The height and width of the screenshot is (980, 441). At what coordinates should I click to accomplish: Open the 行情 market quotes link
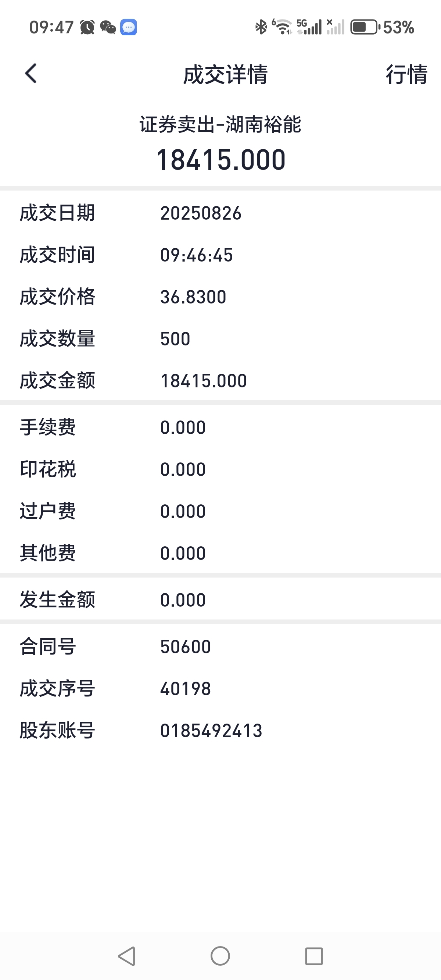[x=406, y=74]
